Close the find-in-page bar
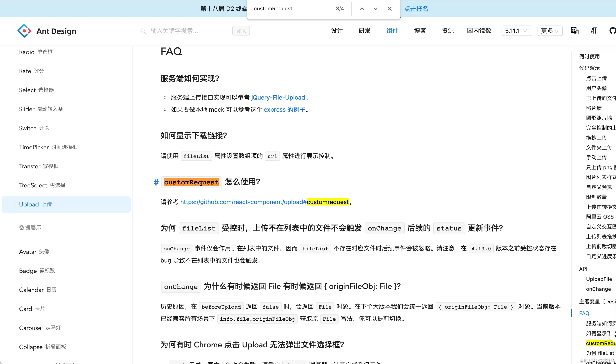The width and height of the screenshot is (616, 364). 389,9
